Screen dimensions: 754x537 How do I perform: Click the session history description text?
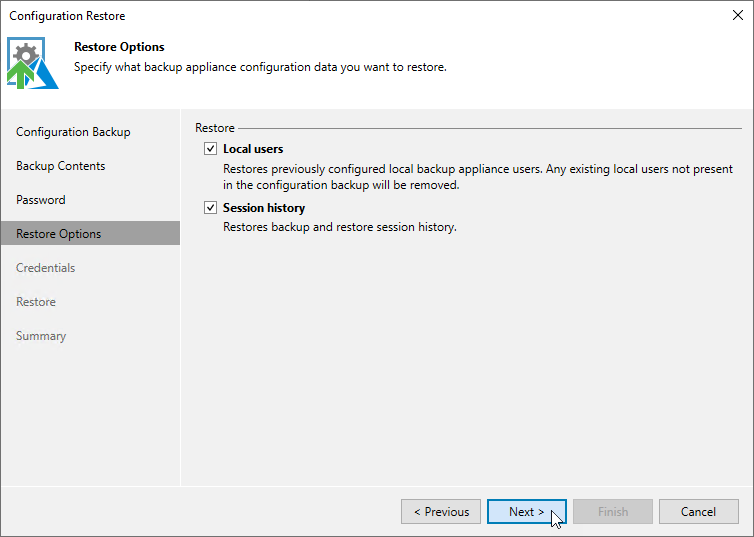(x=340, y=227)
